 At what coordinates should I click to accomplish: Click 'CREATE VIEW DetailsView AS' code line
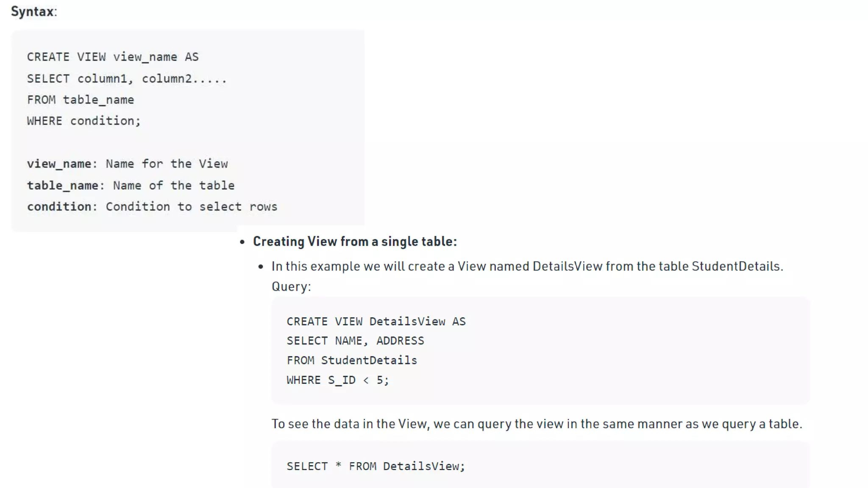pos(376,322)
